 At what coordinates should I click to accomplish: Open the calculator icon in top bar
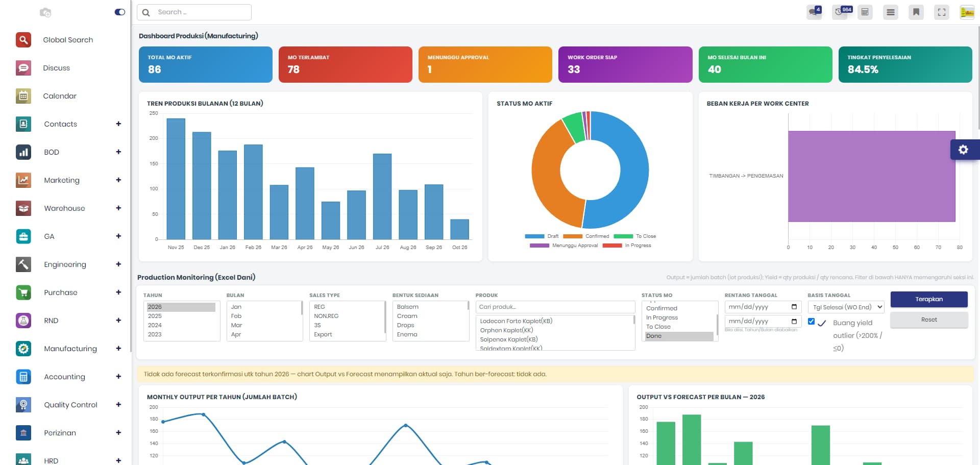pos(865,12)
